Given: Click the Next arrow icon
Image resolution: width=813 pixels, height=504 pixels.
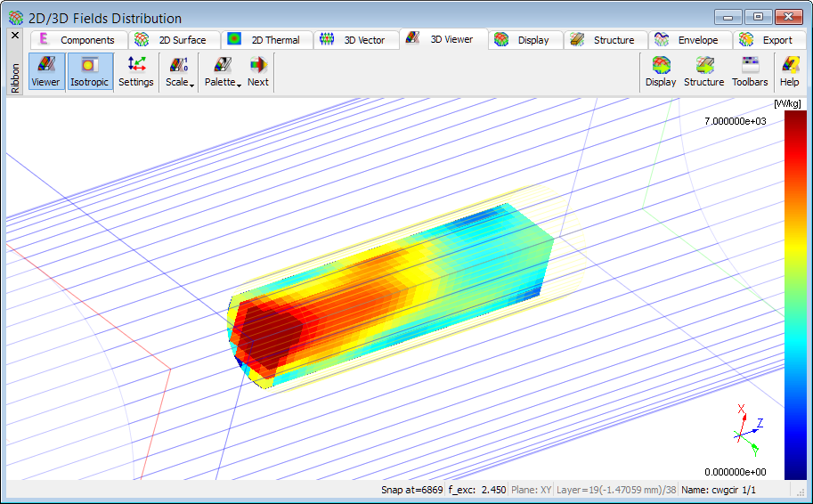Looking at the screenshot, I should pos(258,72).
